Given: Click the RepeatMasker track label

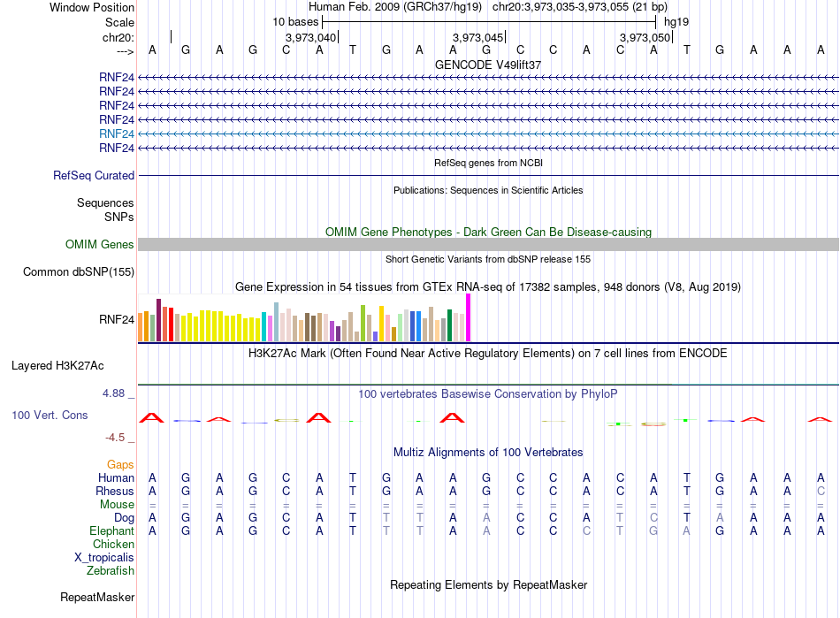Looking at the screenshot, I should 97,597.
